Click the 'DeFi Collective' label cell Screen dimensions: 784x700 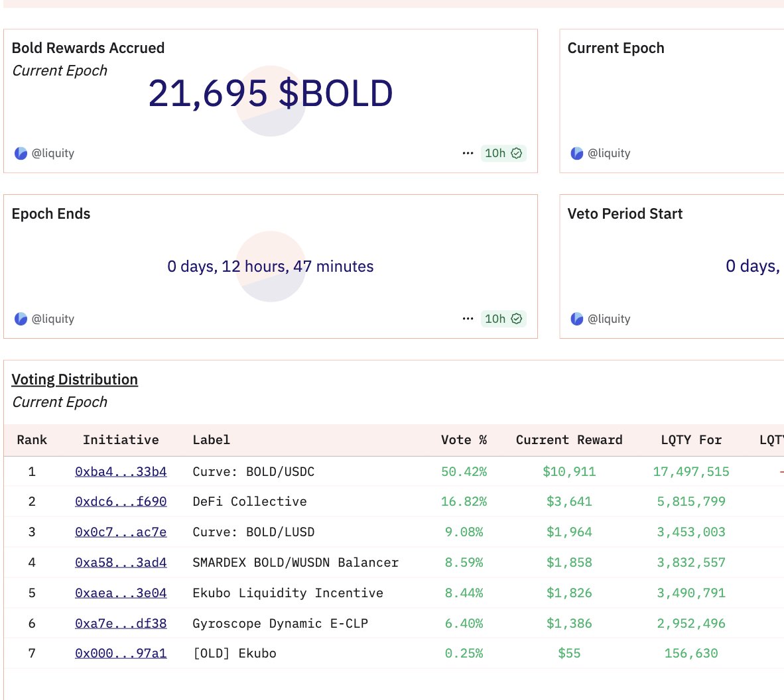249,501
